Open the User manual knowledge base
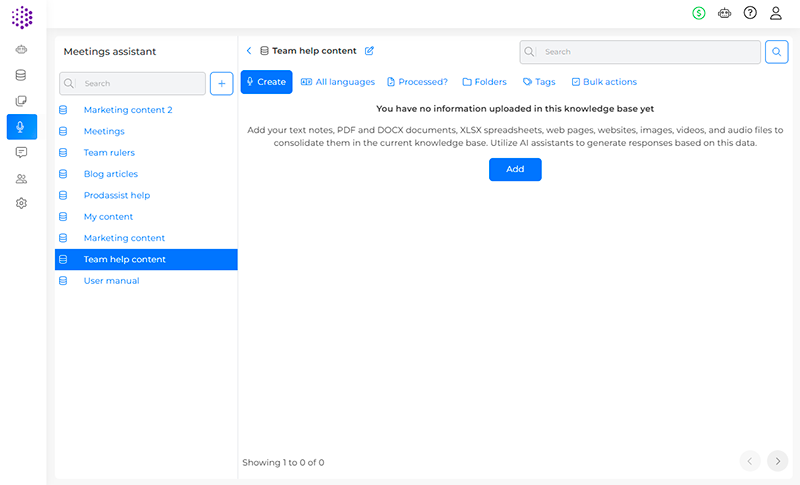 click(x=111, y=281)
